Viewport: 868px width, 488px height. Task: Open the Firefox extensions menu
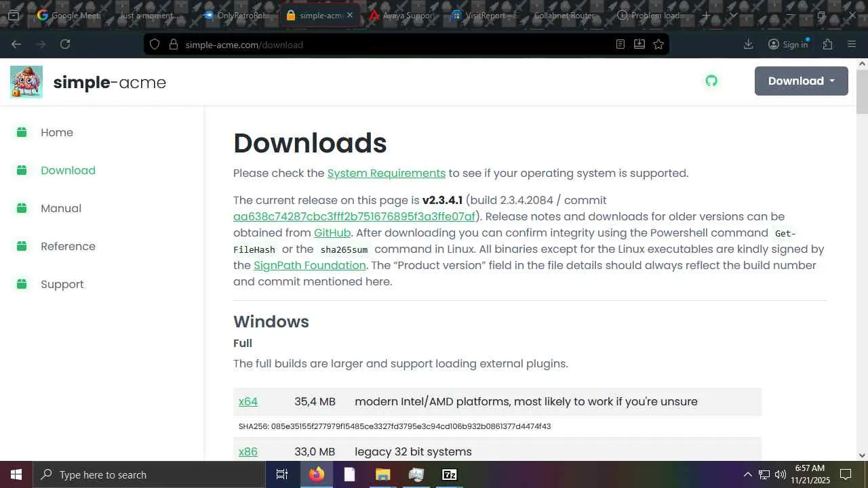827,44
